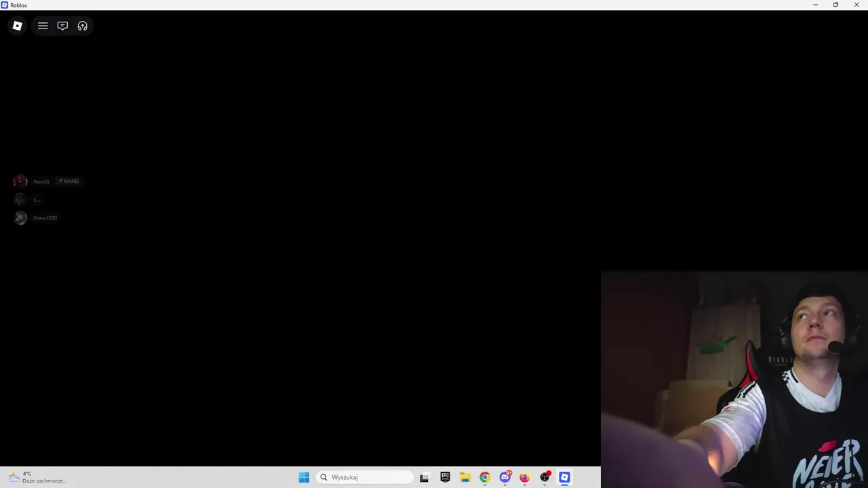This screenshot has width=868, height=488.
Task: Open the Roblox chat icon
Action: click(62, 26)
